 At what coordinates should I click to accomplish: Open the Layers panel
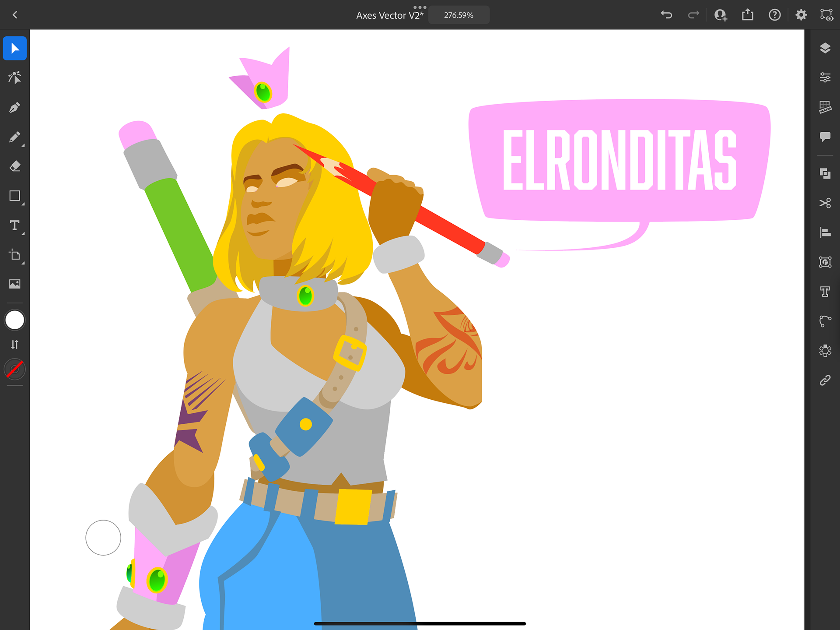click(x=825, y=48)
